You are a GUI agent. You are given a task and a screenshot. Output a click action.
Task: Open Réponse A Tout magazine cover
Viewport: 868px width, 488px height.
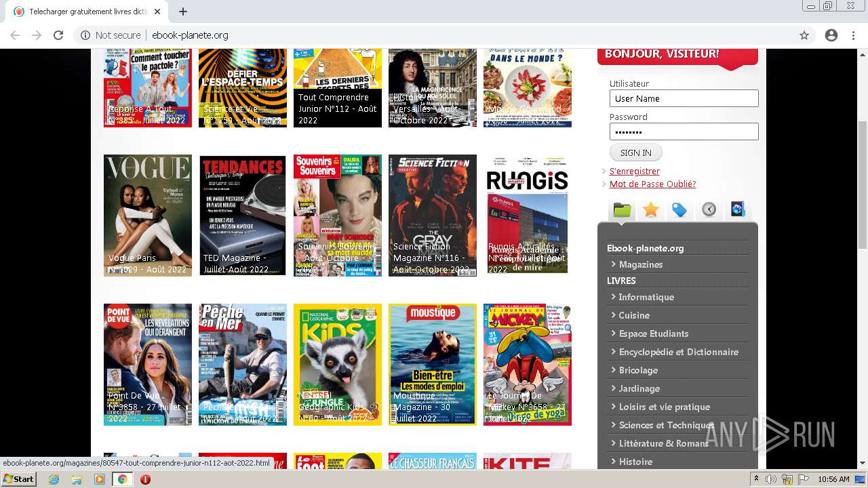coord(148,88)
